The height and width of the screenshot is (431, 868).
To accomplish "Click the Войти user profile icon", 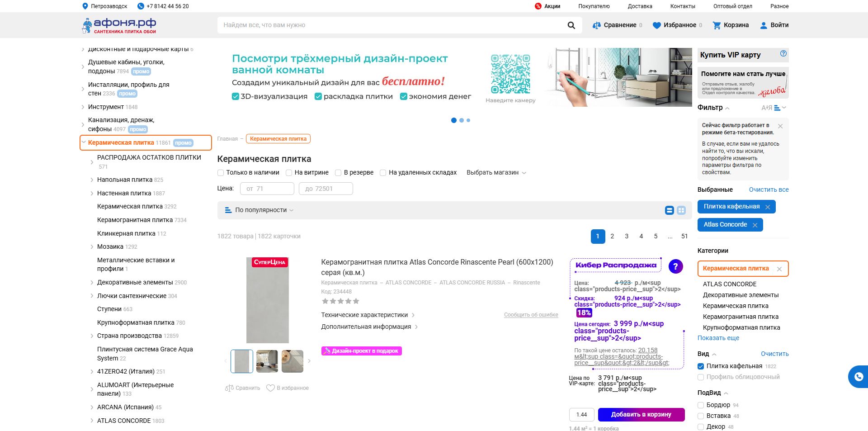I will (x=763, y=25).
